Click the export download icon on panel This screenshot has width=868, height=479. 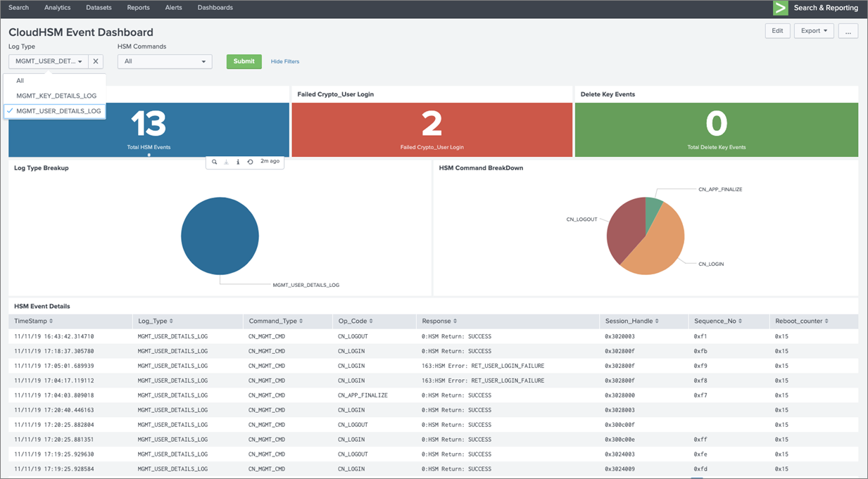point(226,162)
